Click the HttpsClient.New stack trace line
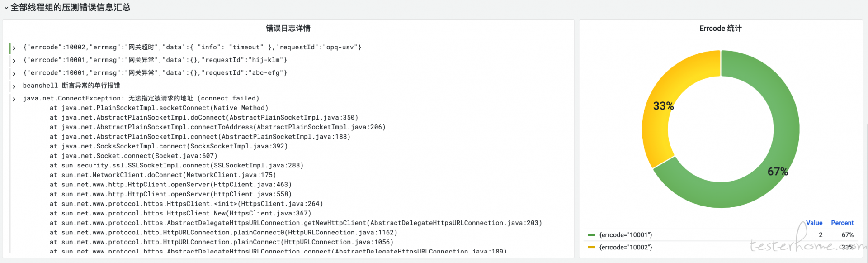 tap(180, 214)
